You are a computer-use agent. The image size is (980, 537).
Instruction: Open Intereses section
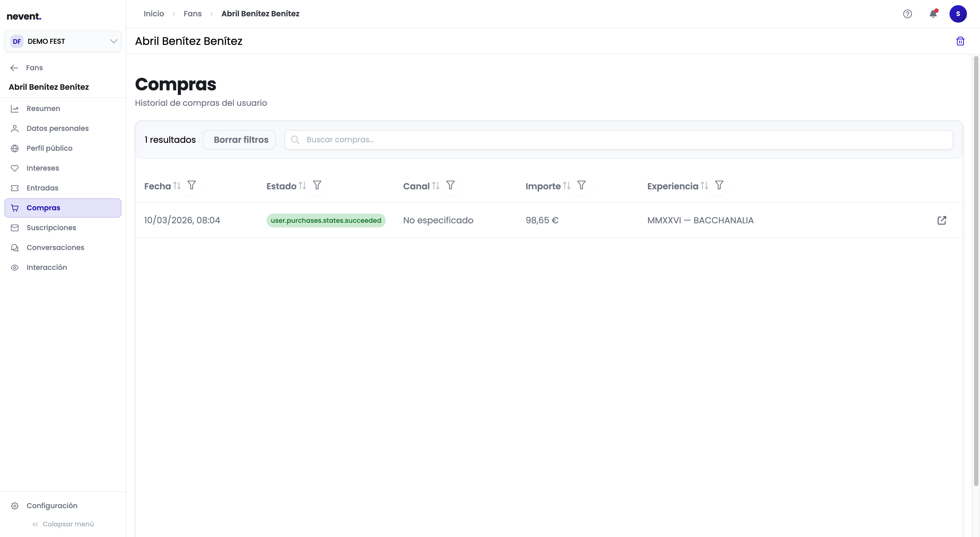click(63, 168)
